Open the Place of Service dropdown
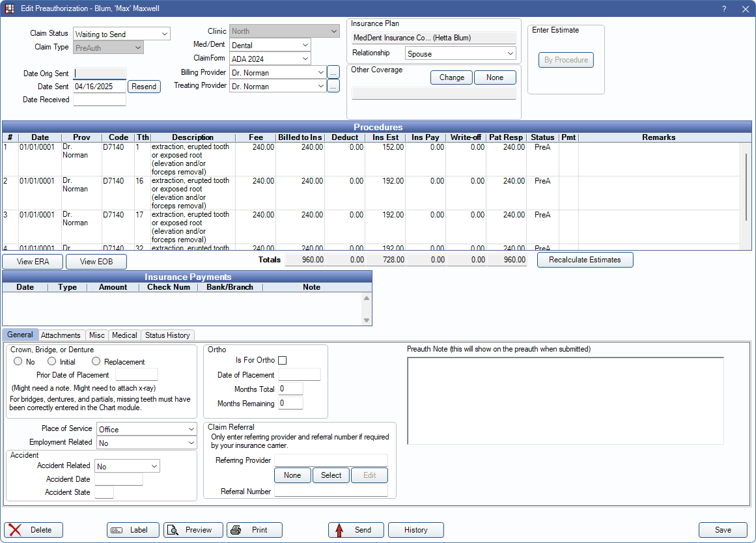Image resolution: width=756 pixels, height=543 pixels. pyautogui.click(x=146, y=429)
